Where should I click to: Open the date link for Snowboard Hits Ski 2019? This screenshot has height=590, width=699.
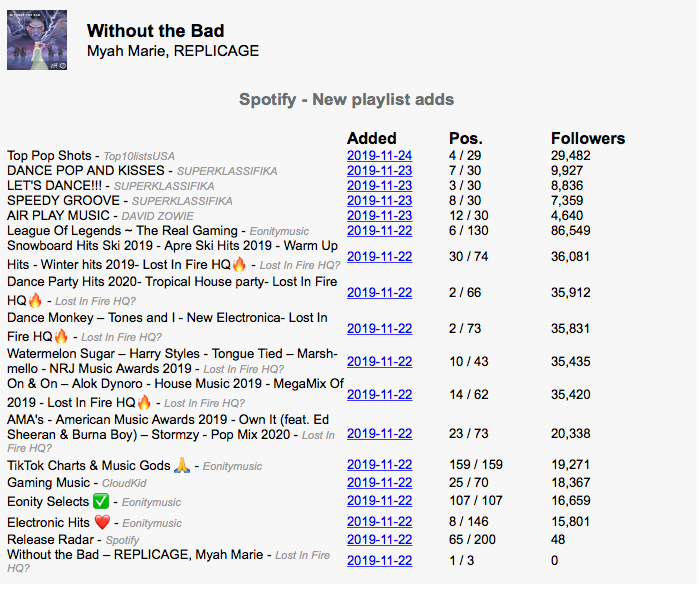click(x=379, y=257)
